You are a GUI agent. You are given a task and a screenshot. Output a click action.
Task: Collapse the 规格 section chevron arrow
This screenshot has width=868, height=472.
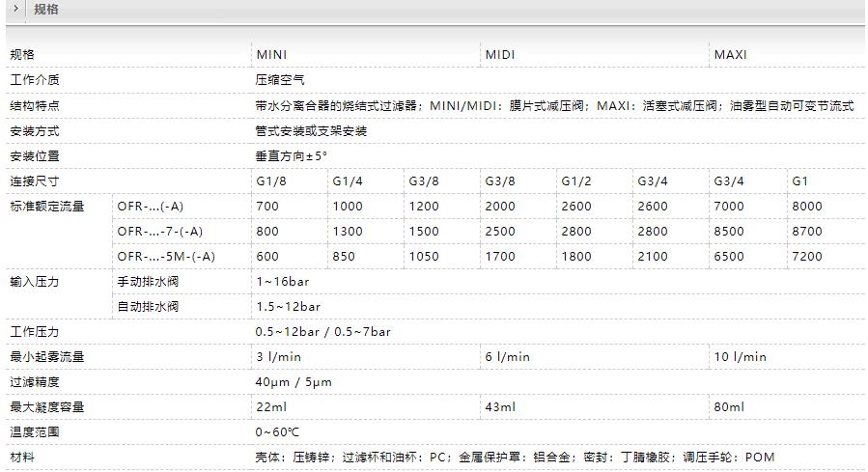[x=15, y=9]
